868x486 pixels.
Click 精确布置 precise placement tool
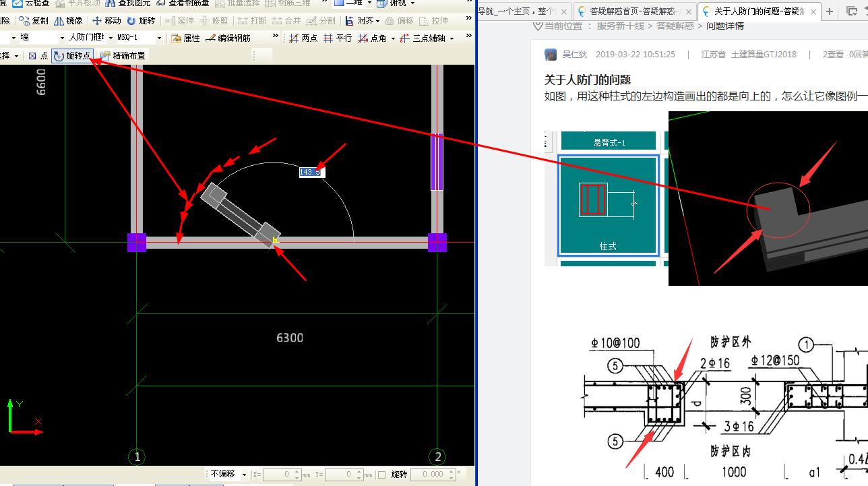pyautogui.click(x=123, y=56)
